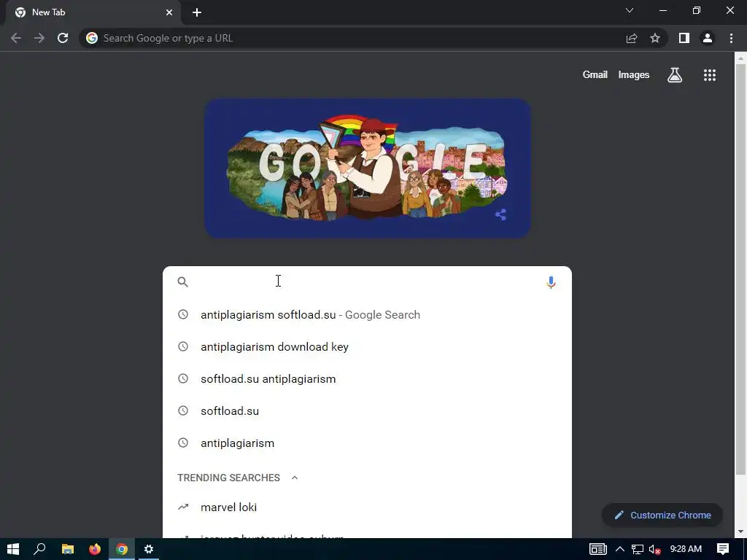Viewport: 747px width, 560px height.
Task: Open Google Images link
Action: [634, 75]
